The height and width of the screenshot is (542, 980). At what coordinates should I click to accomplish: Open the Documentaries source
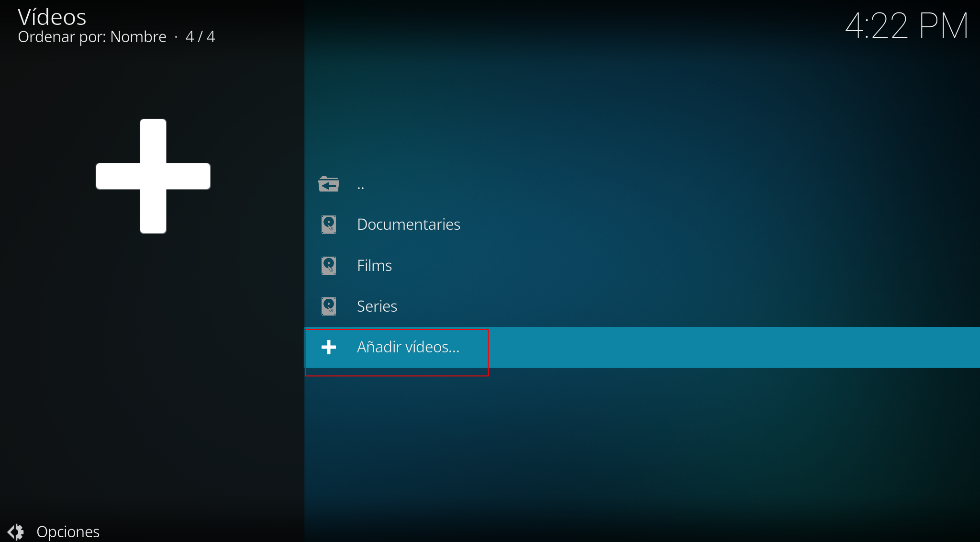pyautogui.click(x=408, y=225)
